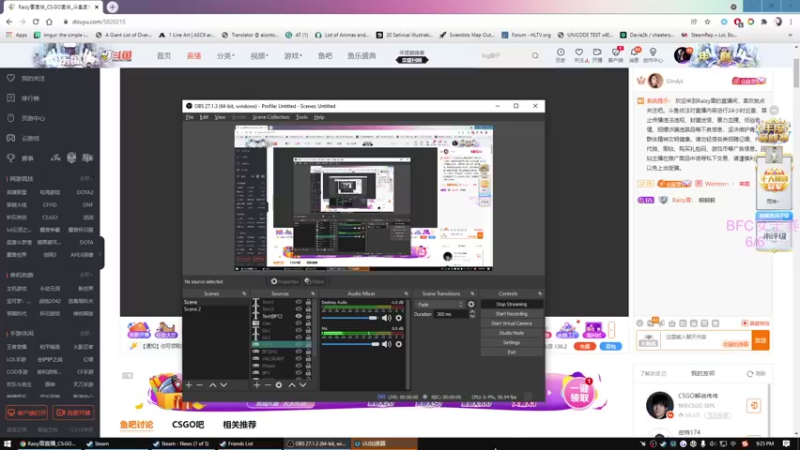This screenshot has height=450, width=800.
Task: Remove the selected scene in OBS
Action: (199, 385)
